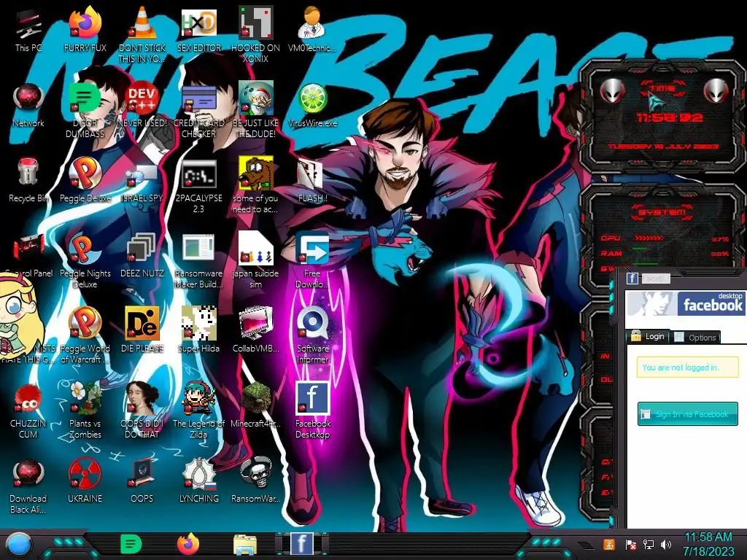747x560 pixels.
Task: Launch the HOOKED ON XONIX shortcut
Action: click(256, 35)
